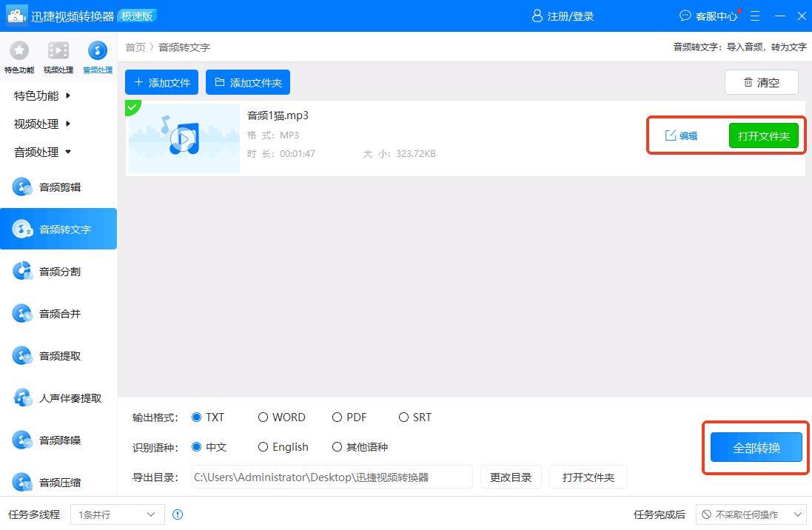Select WORD as the output format
The image size is (812, 530).
[x=264, y=417]
